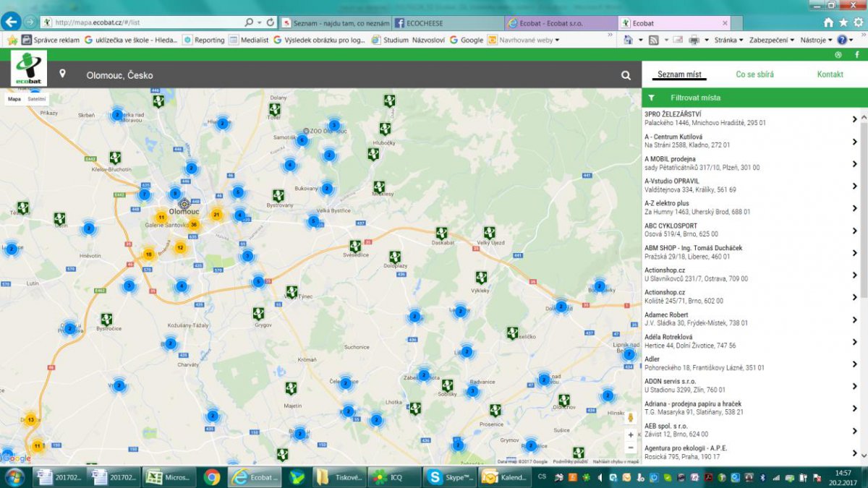Switch to the Kontakt tab
Viewport: 868px width, 488px height.
tap(830, 74)
